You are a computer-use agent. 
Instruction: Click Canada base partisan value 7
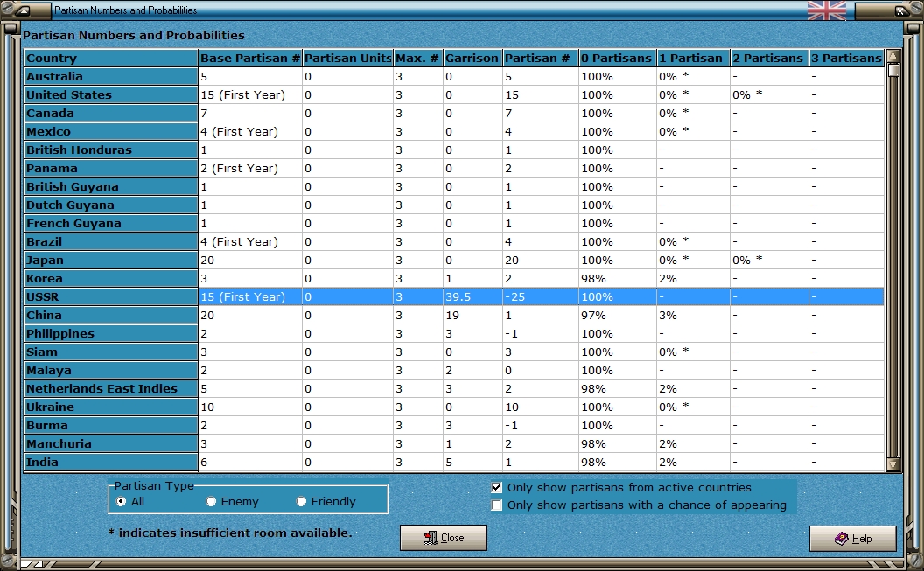[x=204, y=113]
